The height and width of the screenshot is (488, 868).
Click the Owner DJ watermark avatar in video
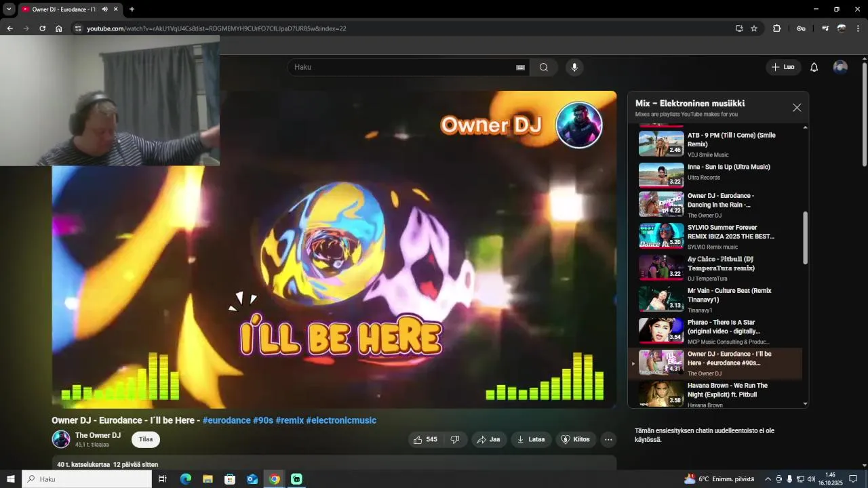click(x=579, y=125)
